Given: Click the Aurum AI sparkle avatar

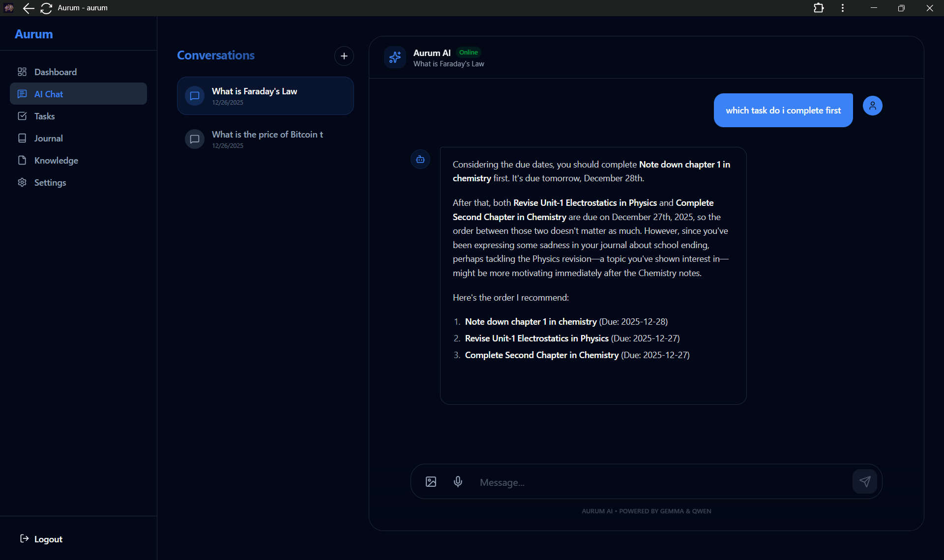Looking at the screenshot, I should [x=395, y=57].
